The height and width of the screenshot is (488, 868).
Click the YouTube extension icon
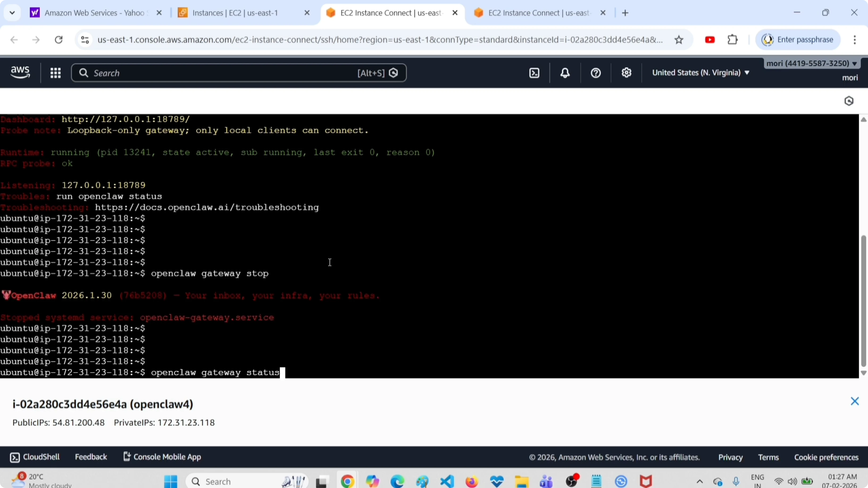[710, 40]
